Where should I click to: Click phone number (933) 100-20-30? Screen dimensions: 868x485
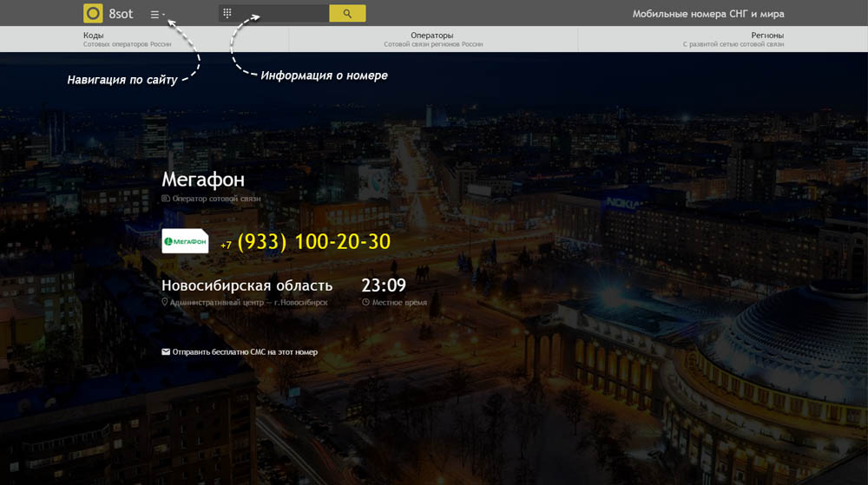tap(314, 242)
